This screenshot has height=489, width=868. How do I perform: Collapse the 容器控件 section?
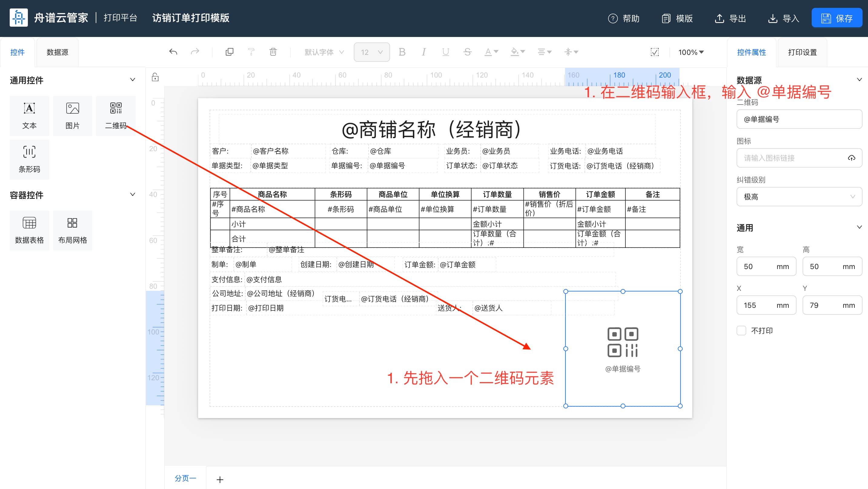132,195
